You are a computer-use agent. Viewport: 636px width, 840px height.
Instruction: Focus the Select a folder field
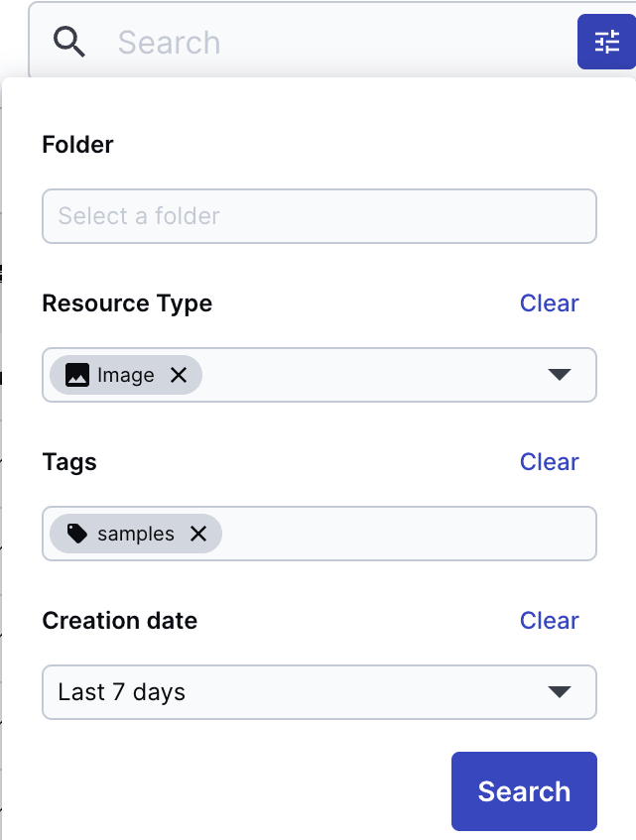tap(318, 216)
